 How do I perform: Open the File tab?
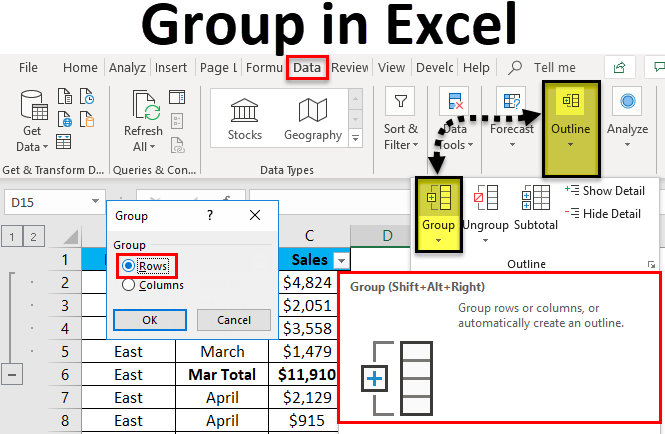28,67
